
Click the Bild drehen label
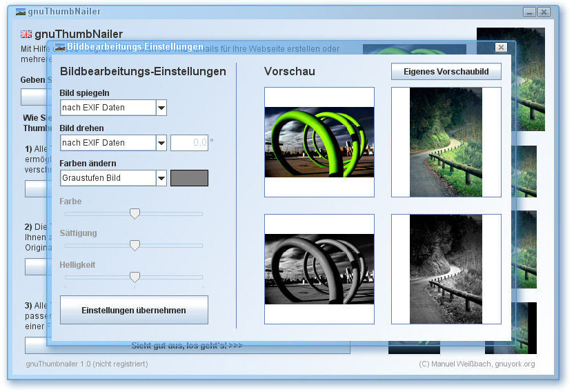81,128
